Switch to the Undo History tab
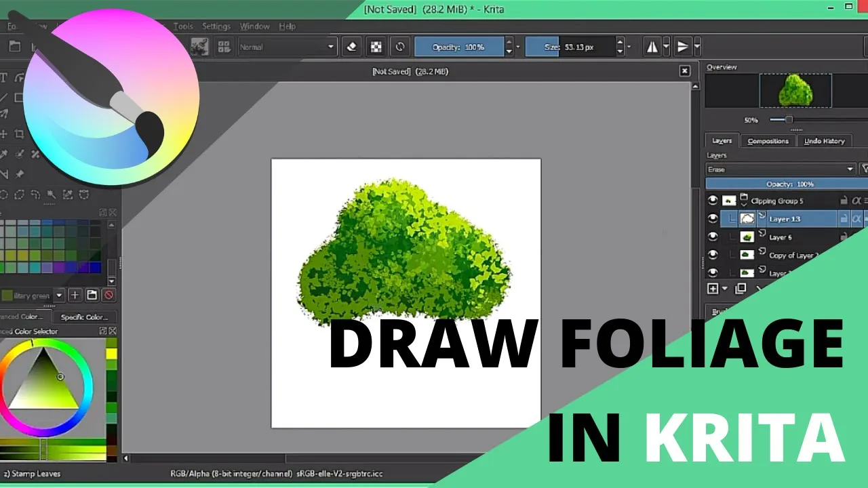 [824, 141]
